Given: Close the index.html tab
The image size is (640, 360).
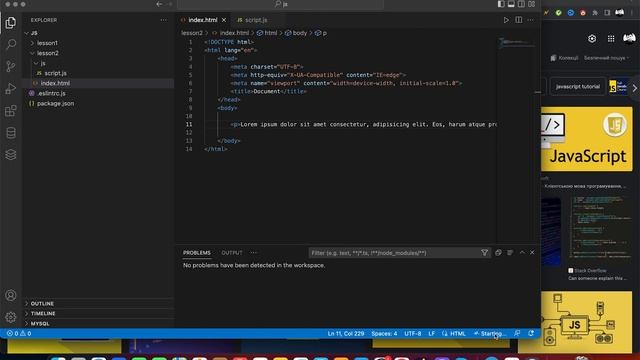Looking at the screenshot, I should pos(224,20).
